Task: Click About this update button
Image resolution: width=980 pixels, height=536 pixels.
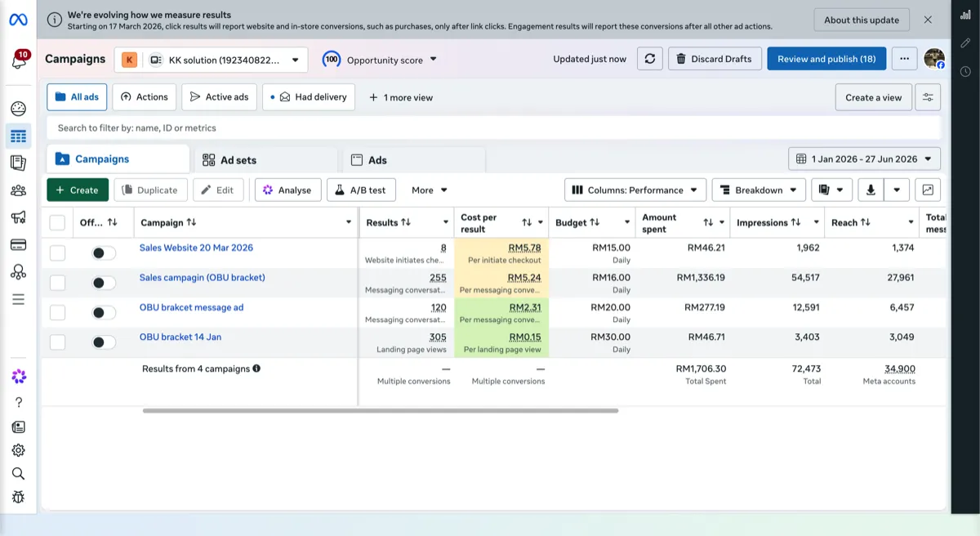Action: click(862, 20)
